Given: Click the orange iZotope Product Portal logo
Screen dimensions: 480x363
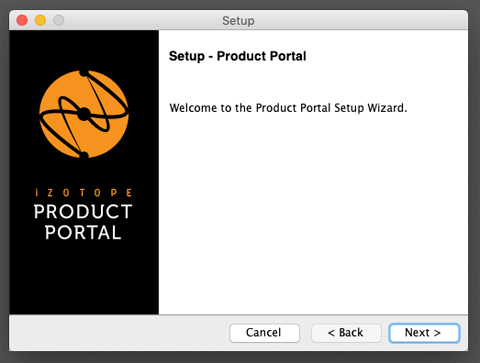Looking at the screenshot, I should pos(84,114).
